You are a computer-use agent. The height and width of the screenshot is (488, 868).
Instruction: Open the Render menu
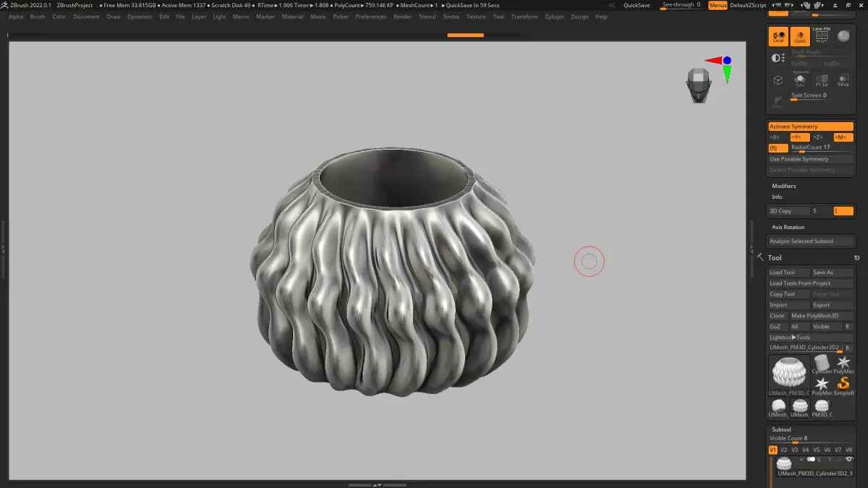pyautogui.click(x=402, y=17)
